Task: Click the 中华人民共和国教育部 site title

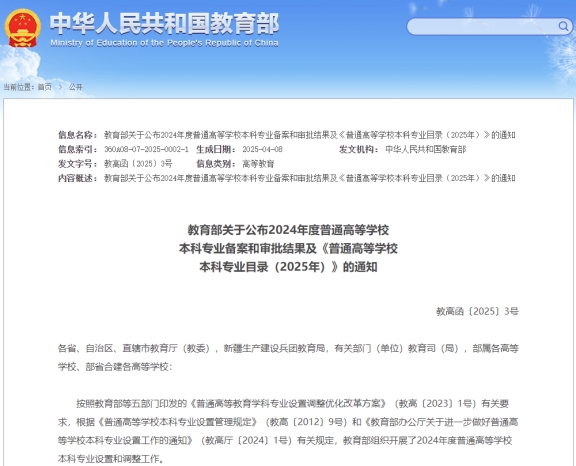Action: click(165, 24)
